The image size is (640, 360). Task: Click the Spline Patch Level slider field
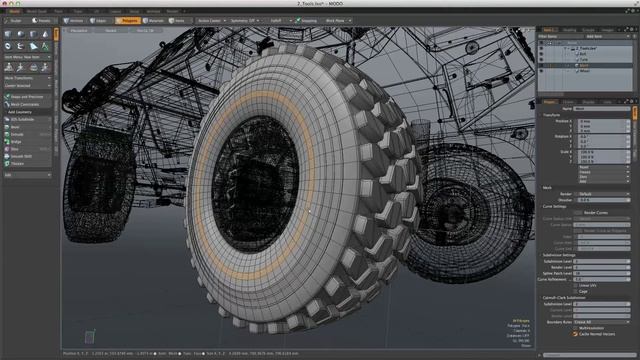coord(602,273)
